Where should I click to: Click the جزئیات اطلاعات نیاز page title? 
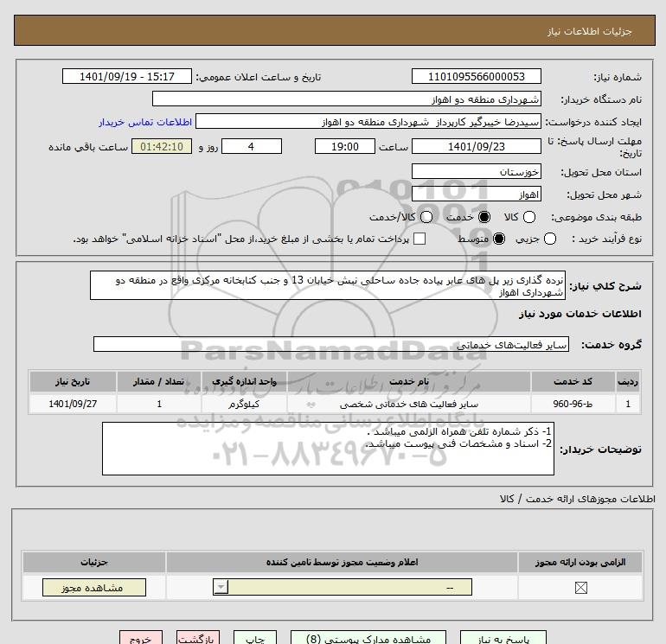tap(589, 31)
